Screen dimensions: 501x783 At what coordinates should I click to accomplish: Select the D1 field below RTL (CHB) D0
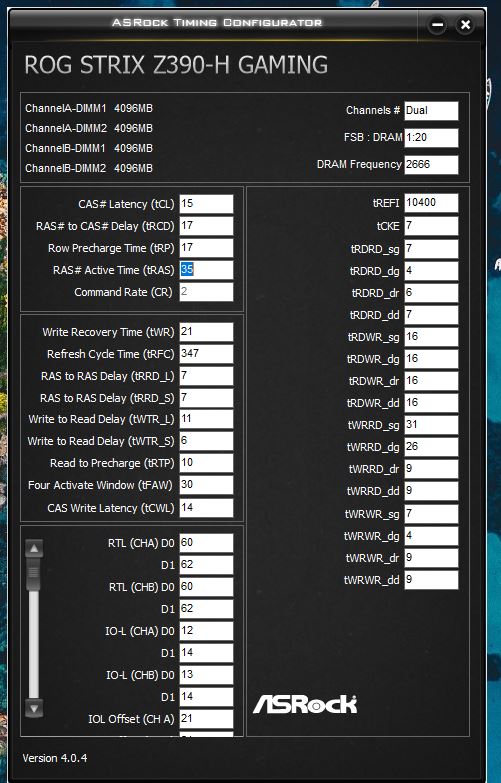click(x=206, y=609)
